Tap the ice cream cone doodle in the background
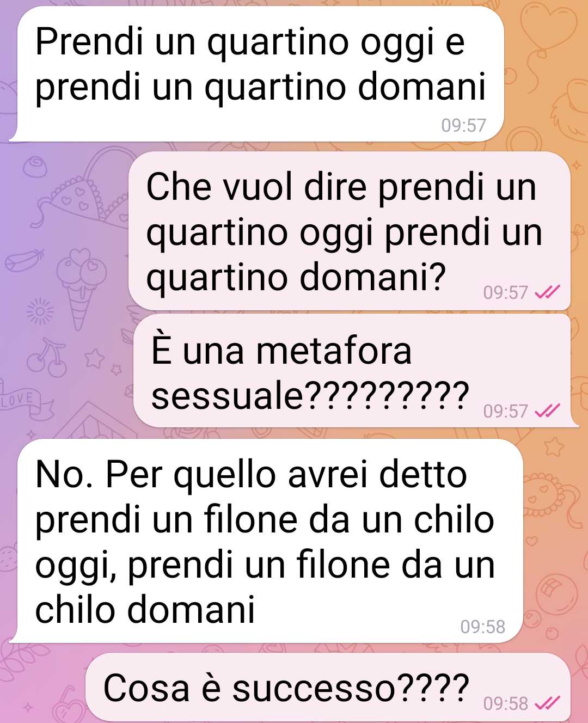This screenshot has width=588, height=723. (83, 289)
